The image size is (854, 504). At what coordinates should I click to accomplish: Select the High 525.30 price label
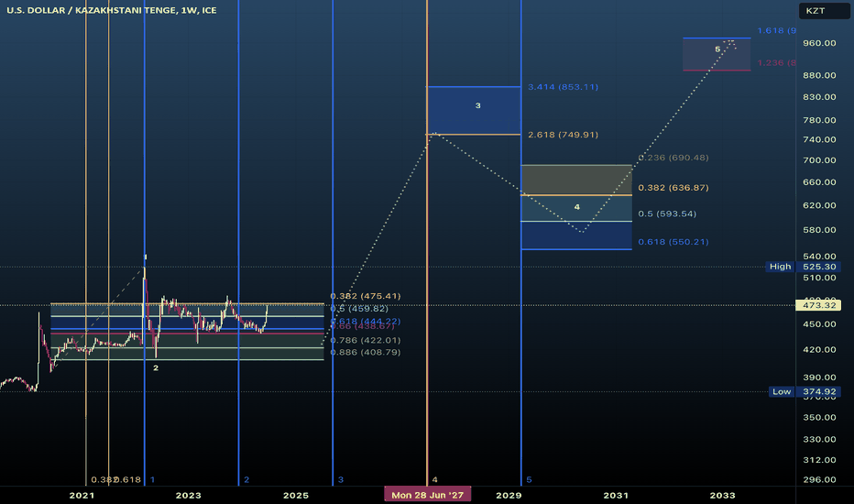coord(803,267)
